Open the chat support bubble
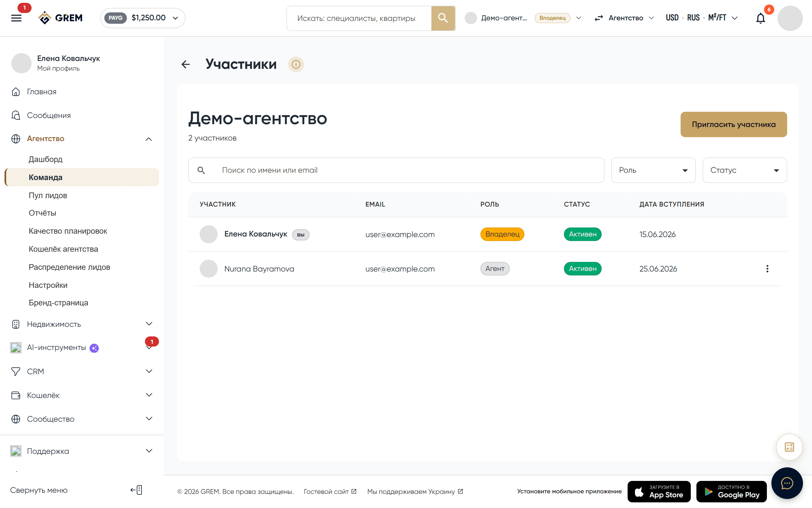Viewport: 812px width, 508px height. point(787,483)
